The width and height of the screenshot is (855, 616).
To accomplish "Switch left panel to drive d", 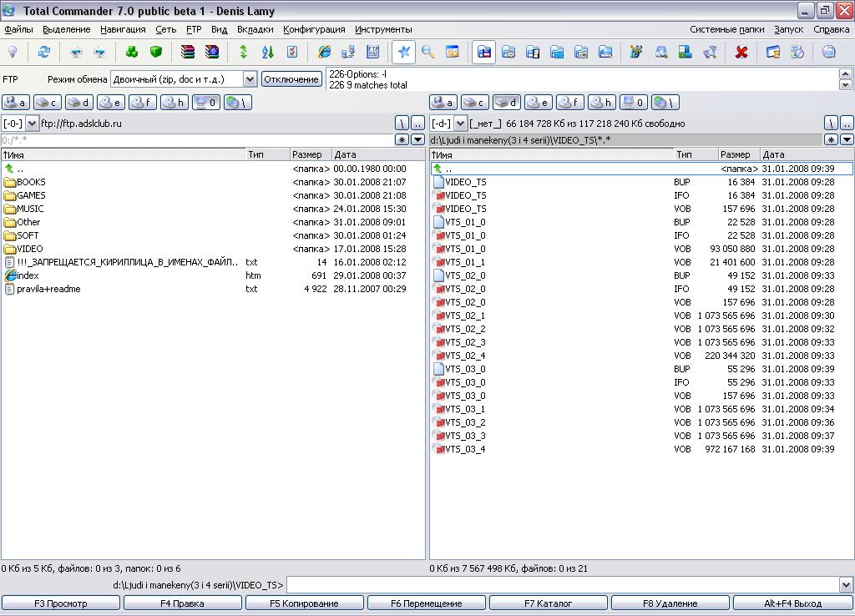I will tap(79, 103).
